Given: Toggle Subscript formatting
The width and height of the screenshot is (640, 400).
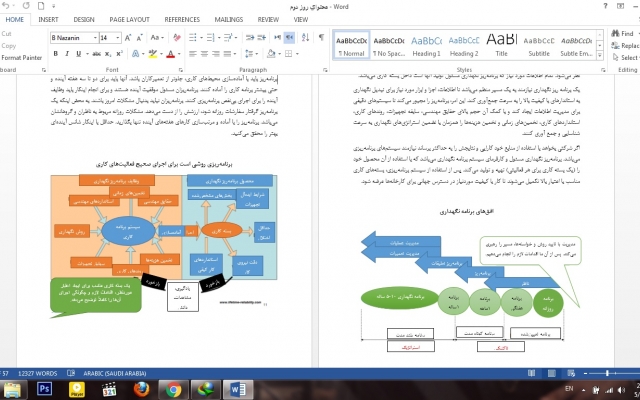Looking at the screenshot, I should [x=108, y=53].
